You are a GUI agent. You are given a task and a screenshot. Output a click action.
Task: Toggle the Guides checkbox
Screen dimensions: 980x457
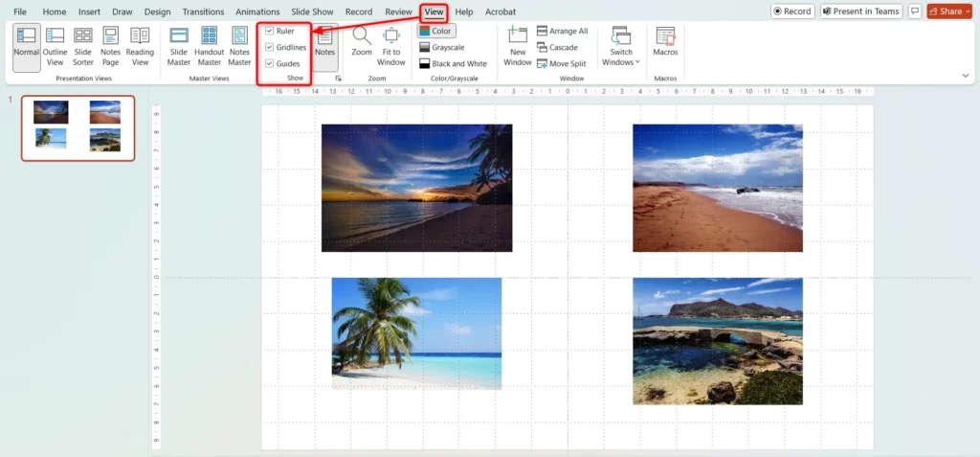[x=270, y=63]
